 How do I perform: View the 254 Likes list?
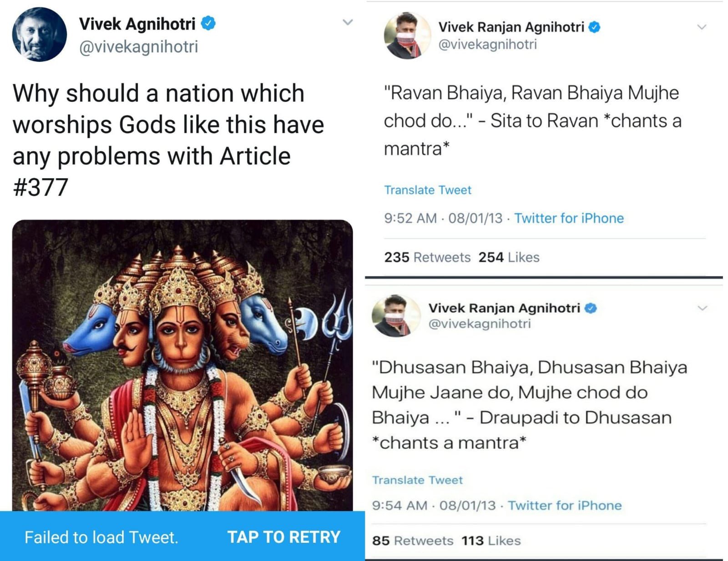(509, 257)
